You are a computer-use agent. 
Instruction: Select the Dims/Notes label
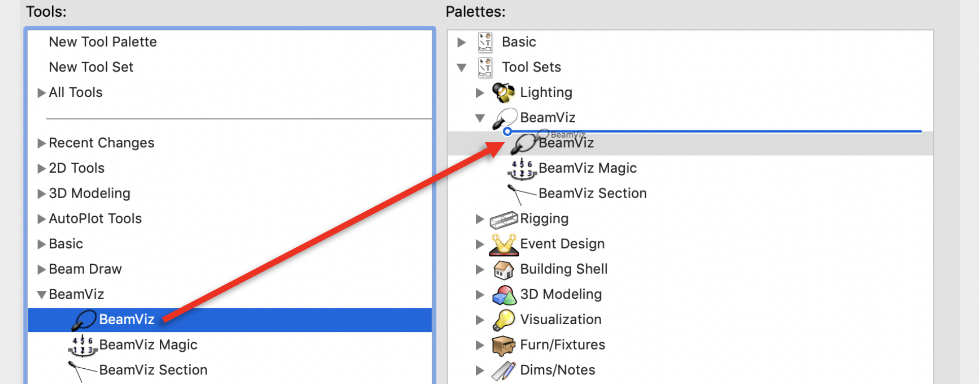coord(558,370)
